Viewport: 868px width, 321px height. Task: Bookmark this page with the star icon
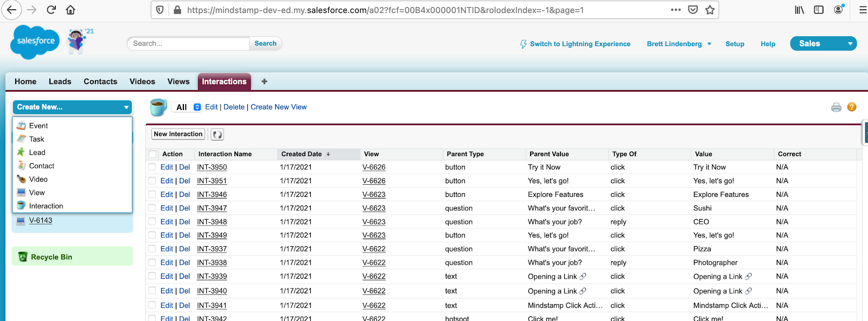[710, 10]
